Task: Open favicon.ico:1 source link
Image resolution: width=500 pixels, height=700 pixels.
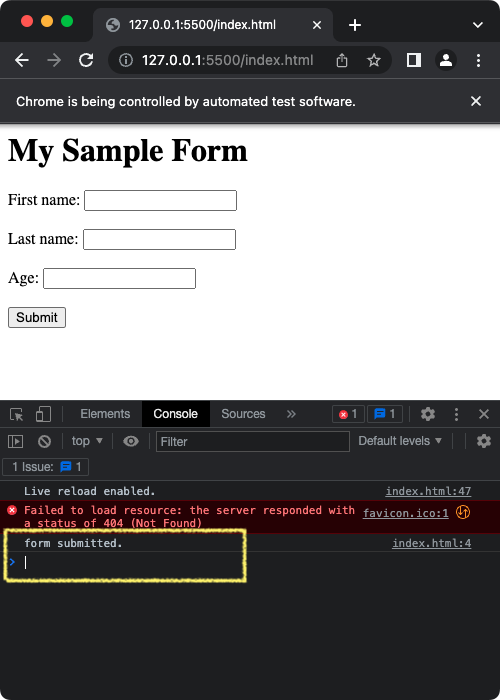Action: [x=405, y=513]
